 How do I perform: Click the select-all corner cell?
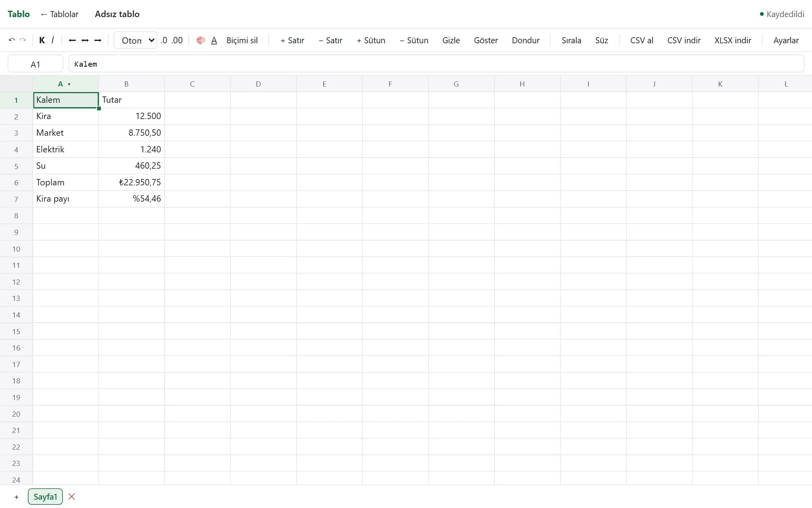[16, 84]
